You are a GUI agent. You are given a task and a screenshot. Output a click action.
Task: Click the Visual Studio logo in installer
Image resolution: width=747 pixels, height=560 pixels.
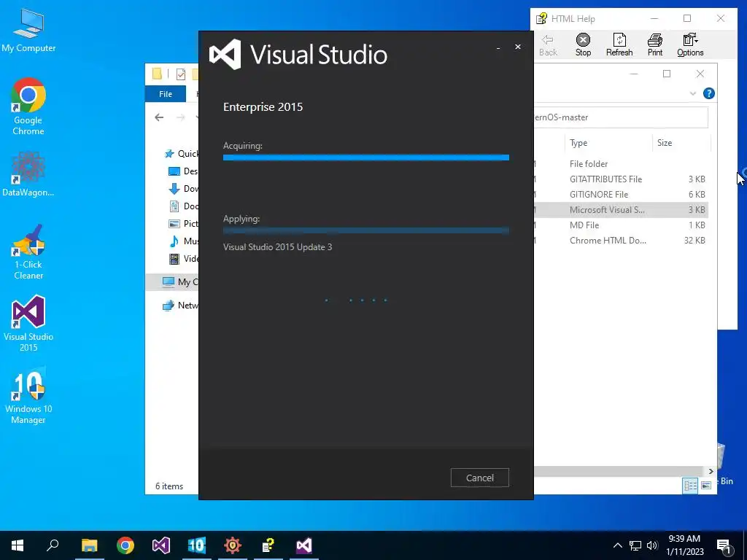point(225,54)
